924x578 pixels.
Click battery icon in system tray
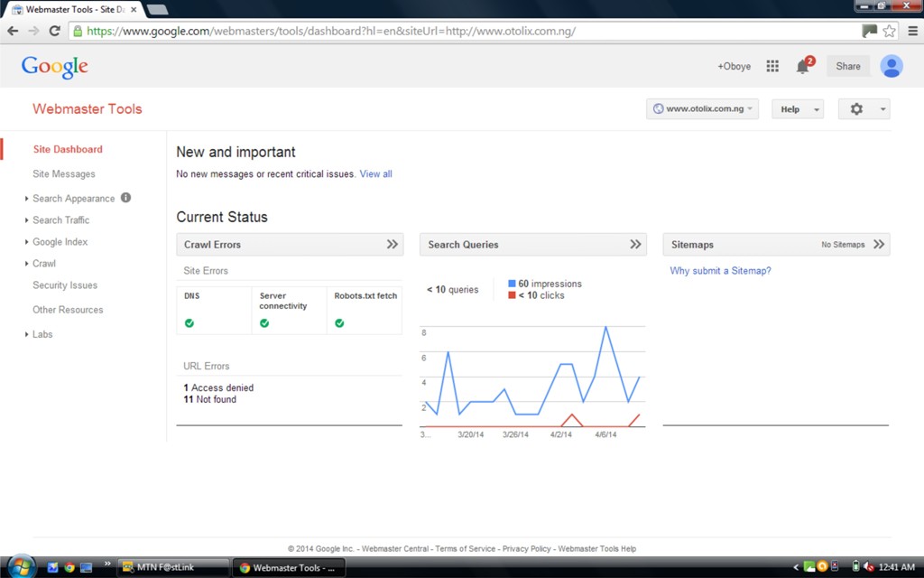pyautogui.click(x=855, y=567)
